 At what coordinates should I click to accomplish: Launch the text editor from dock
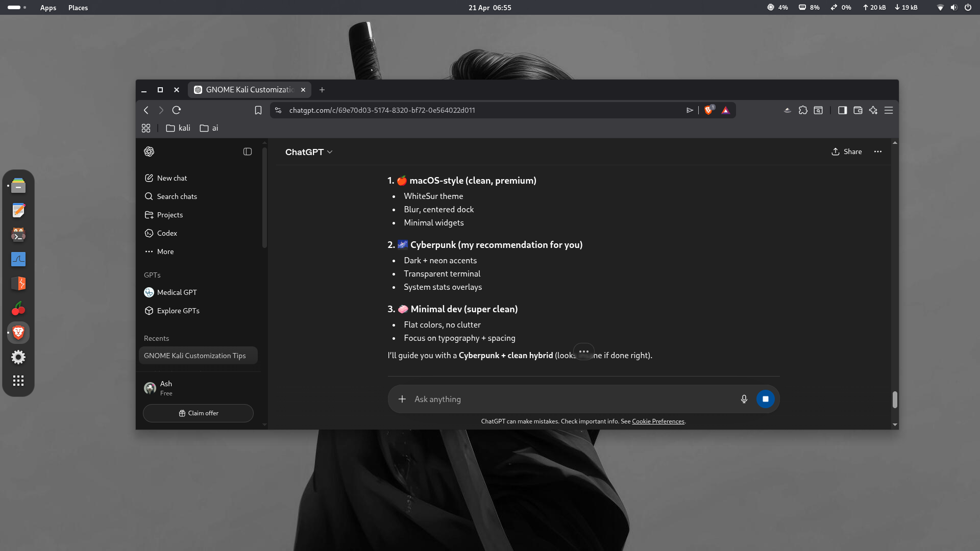[18, 210]
